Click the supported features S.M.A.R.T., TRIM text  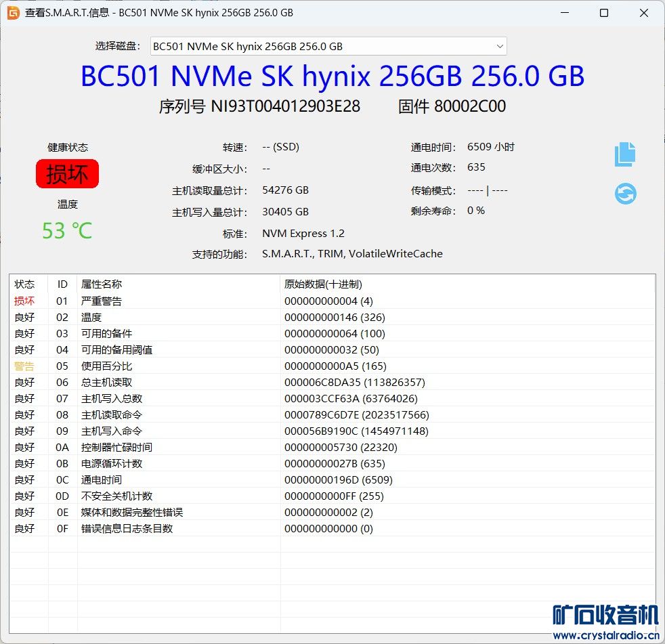pos(352,254)
